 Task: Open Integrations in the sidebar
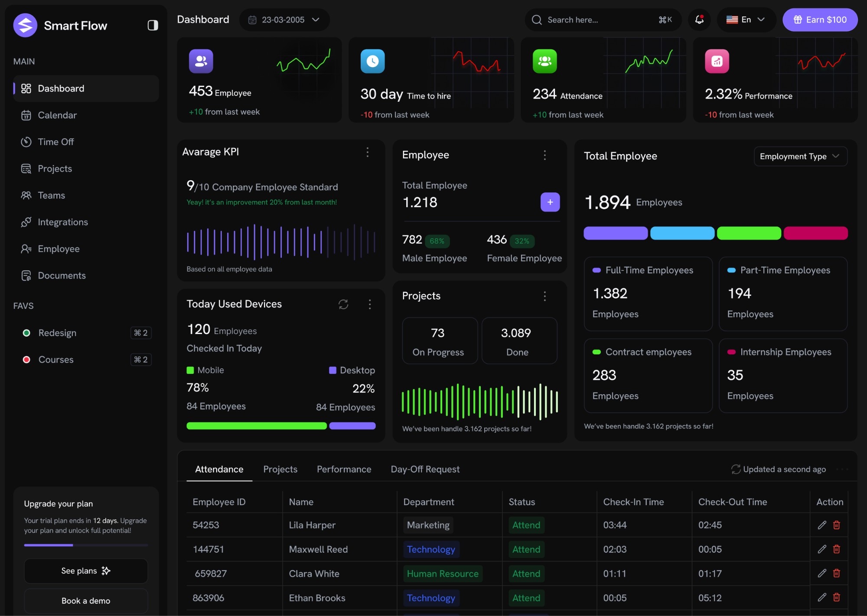(x=86, y=222)
